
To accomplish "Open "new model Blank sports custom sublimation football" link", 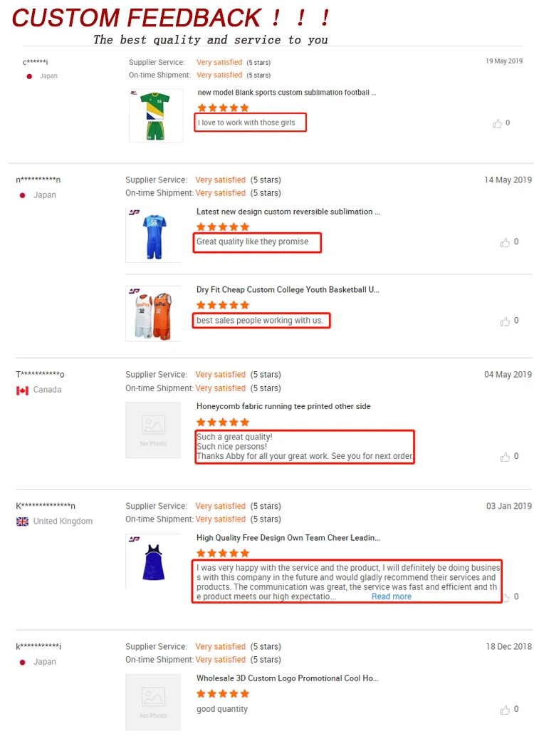I will click(286, 93).
